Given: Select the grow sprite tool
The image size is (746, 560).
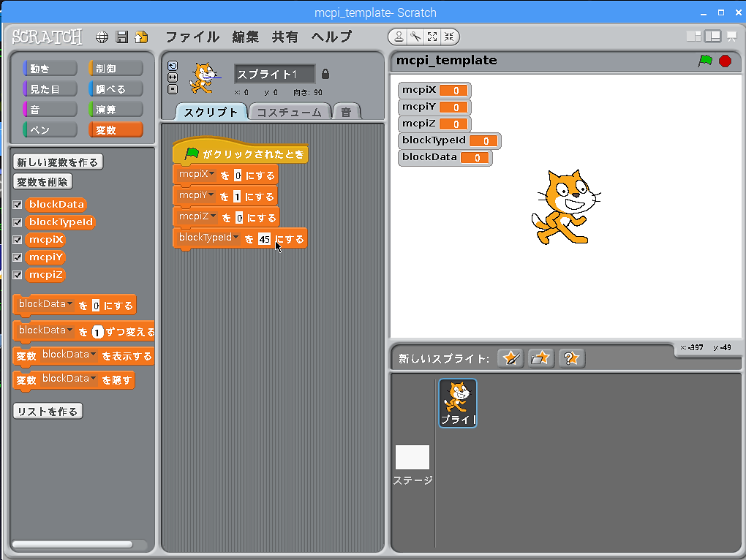Looking at the screenshot, I should (432, 37).
